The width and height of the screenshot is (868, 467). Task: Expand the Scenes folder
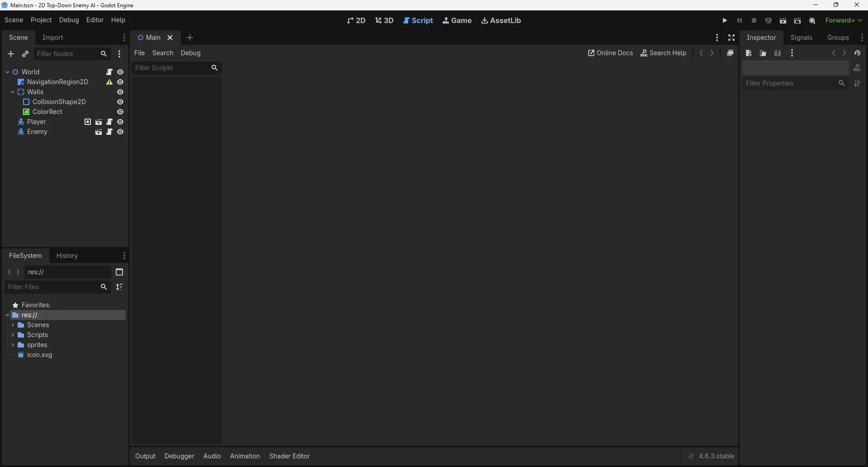13,325
